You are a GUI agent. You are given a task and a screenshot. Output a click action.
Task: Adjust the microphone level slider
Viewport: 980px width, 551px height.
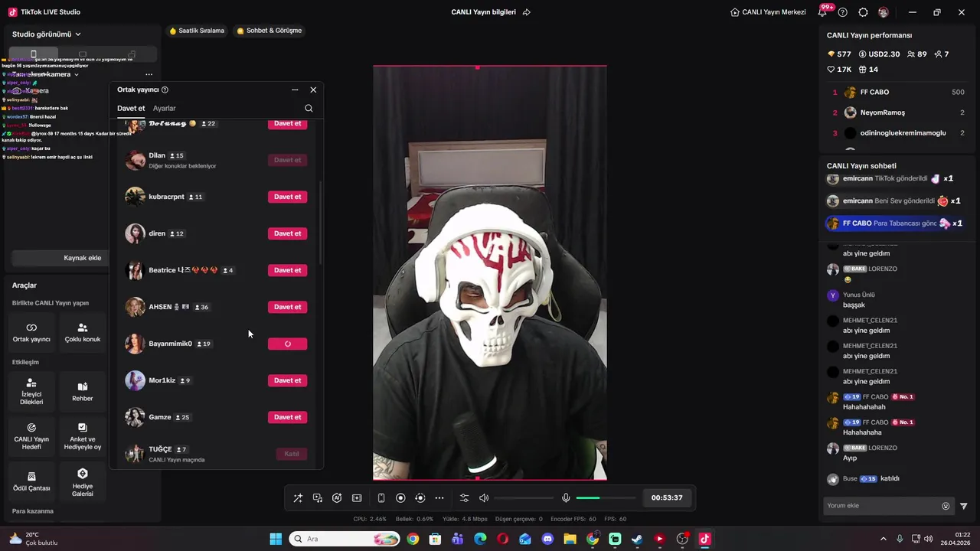point(606,498)
